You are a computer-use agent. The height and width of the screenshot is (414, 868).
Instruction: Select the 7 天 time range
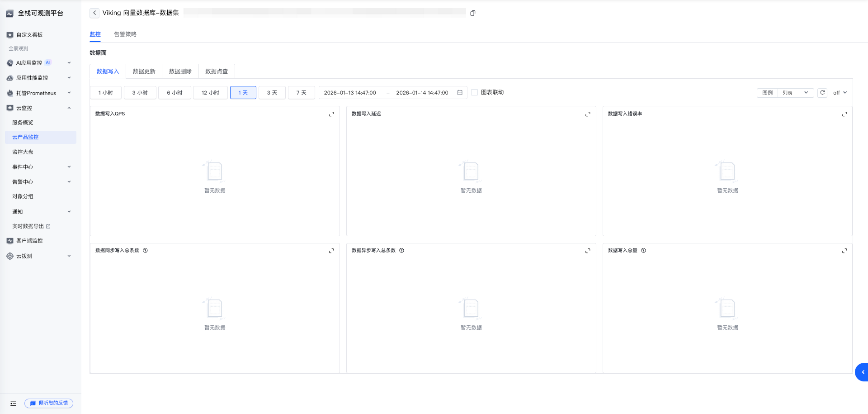301,93
